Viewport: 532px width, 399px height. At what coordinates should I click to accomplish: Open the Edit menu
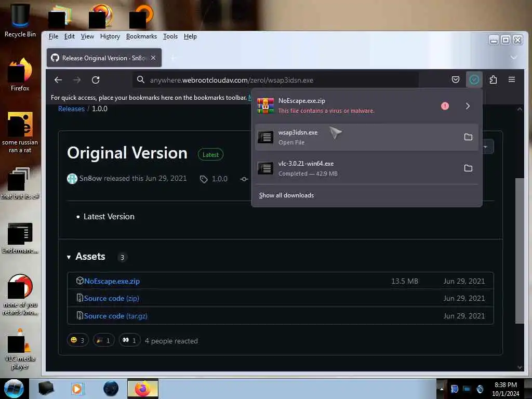point(69,36)
